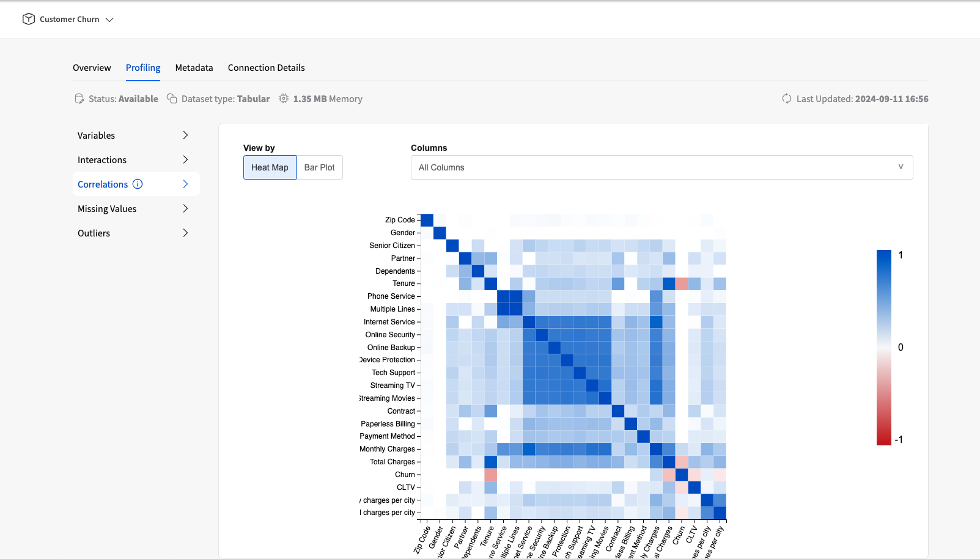Select the Profiling tab
980x559 pixels.
[143, 68]
